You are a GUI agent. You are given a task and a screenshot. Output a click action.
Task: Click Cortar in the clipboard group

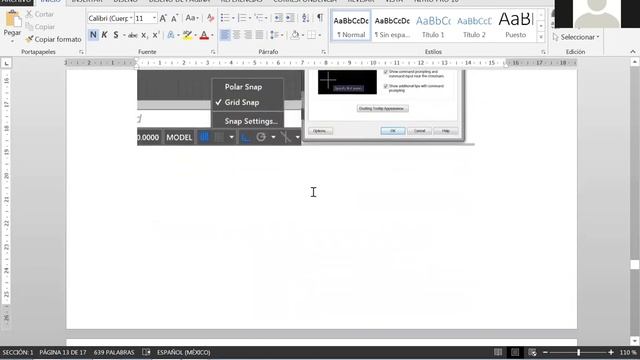click(x=40, y=14)
